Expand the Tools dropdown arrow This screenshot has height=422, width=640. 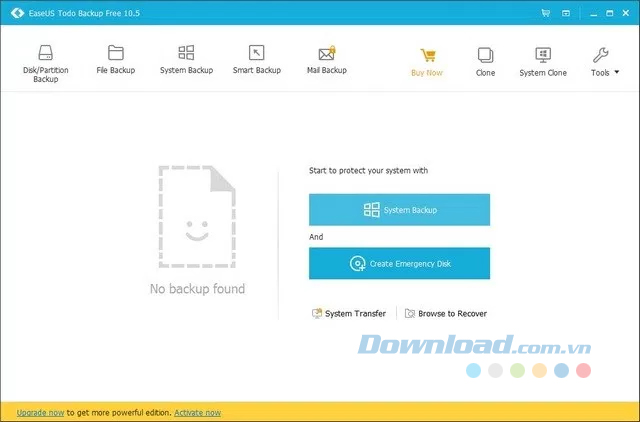tap(617, 72)
